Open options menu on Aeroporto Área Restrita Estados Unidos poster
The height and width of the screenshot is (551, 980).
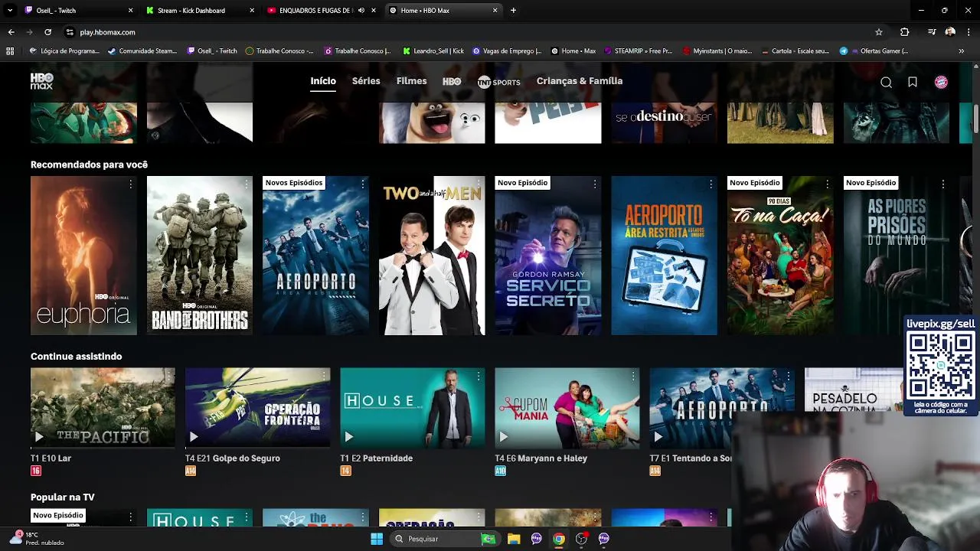[x=711, y=184]
